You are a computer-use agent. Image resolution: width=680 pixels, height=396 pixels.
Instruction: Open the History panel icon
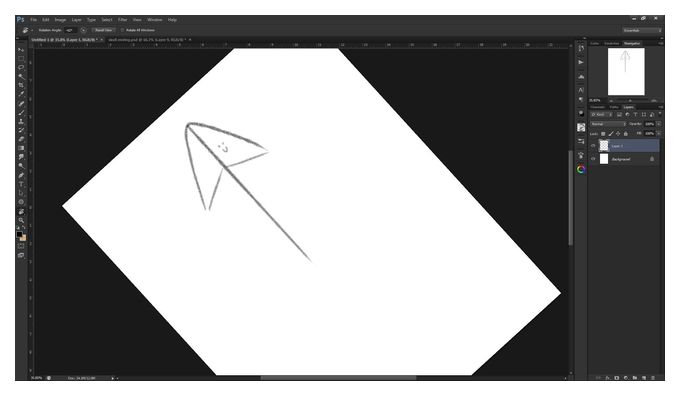tap(581, 49)
